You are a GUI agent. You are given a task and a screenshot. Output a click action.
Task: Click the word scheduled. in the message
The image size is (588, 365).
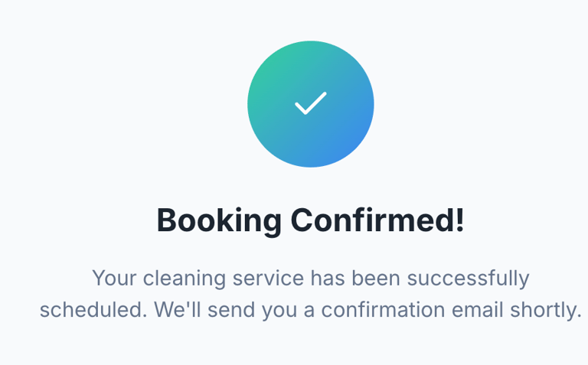click(x=93, y=310)
